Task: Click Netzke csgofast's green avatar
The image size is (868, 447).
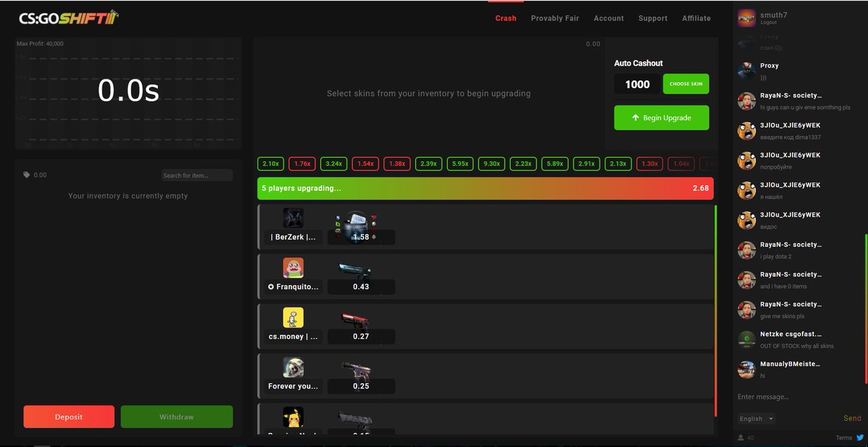Action: [746, 339]
